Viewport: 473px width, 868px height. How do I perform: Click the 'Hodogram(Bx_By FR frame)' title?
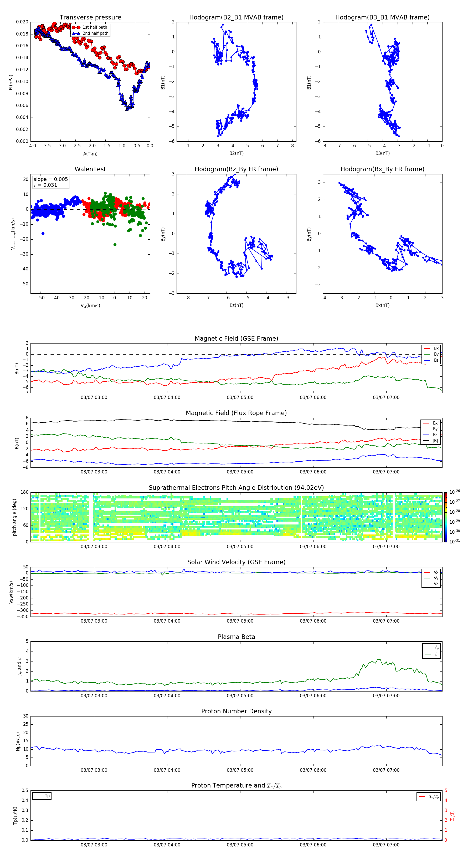[382, 169]
